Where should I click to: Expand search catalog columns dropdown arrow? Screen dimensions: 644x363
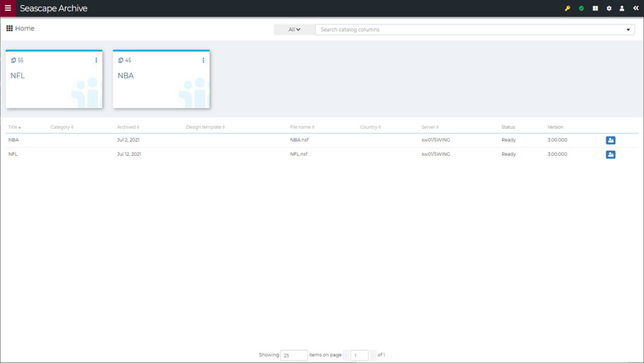click(628, 30)
